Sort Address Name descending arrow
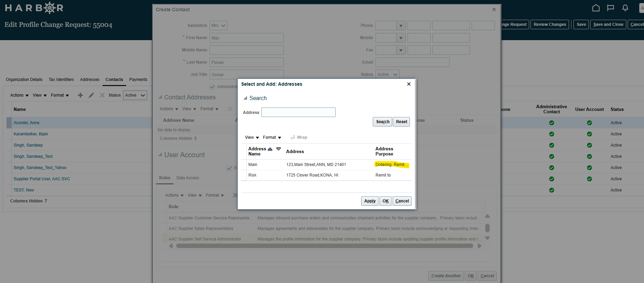 coord(278,149)
